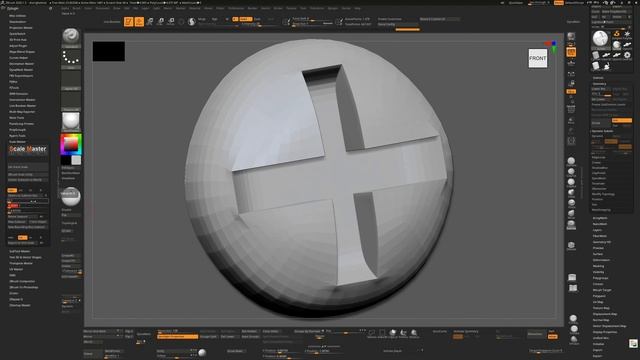Click Freeze SubDivision Levels button
The height and width of the screenshot is (360, 640).
coord(611,104)
